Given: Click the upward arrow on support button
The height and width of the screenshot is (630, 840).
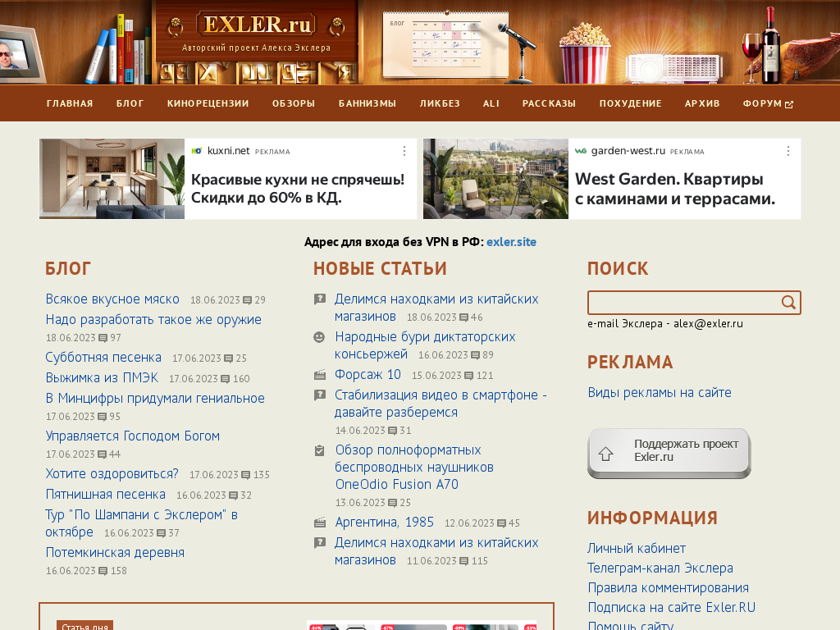Looking at the screenshot, I should click(x=606, y=454).
